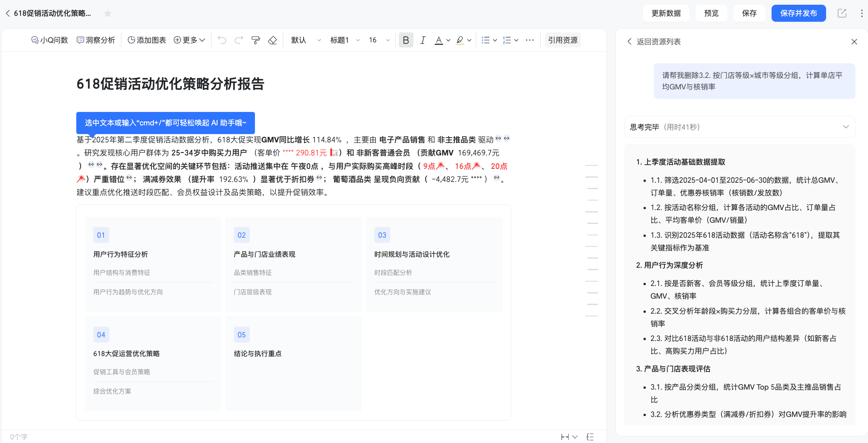Click the 保存 button
The image size is (868, 443).
[749, 13]
